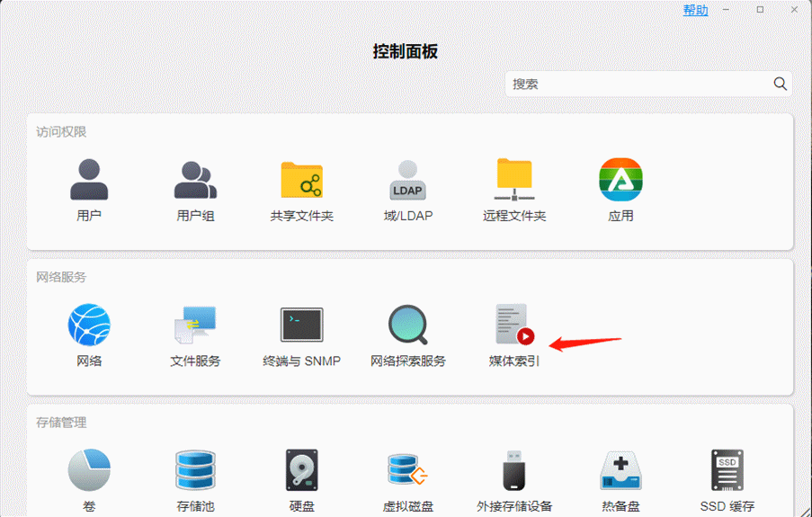812x517 pixels.
Task: Maximize the control panel window
Action: (x=760, y=9)
